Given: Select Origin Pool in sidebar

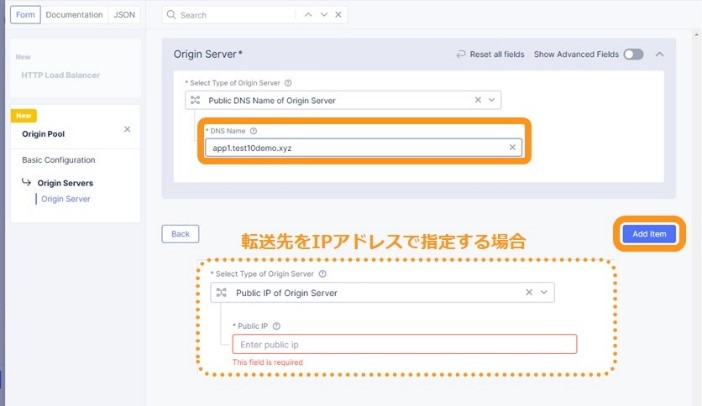Looking at the screenshot, I should click(43, 134).
